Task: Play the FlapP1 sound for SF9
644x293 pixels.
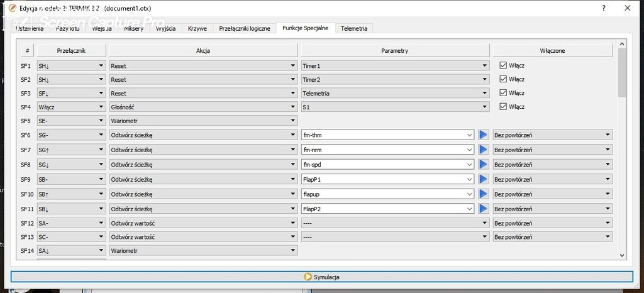Action: (x=483, y=179)
